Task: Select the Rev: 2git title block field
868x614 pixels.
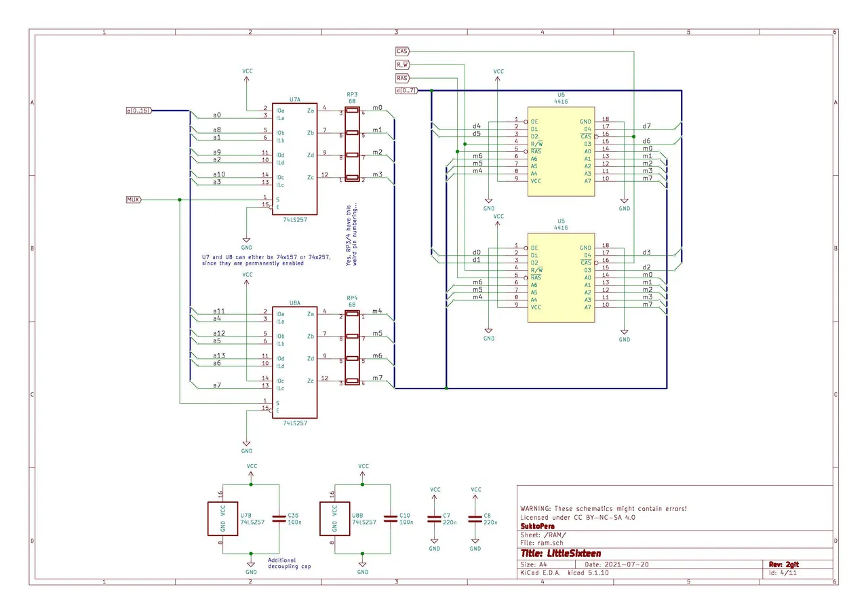Action: pyautogui.click(x=782, y=564)
